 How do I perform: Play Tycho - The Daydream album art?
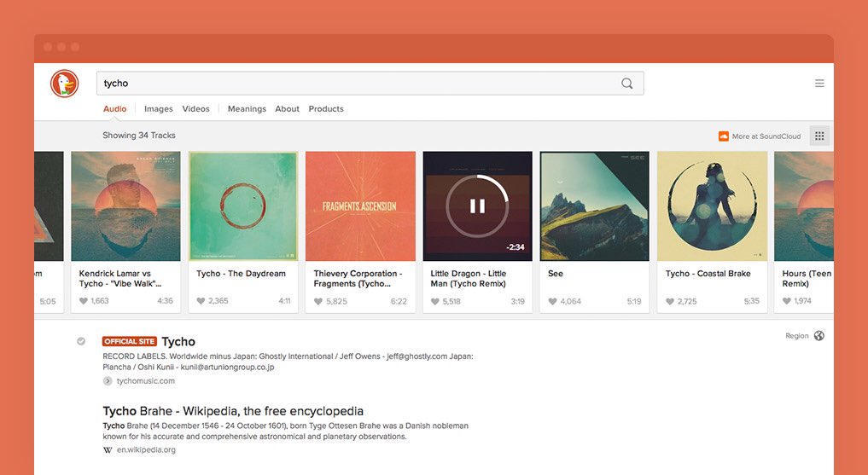tap(243, 206)
